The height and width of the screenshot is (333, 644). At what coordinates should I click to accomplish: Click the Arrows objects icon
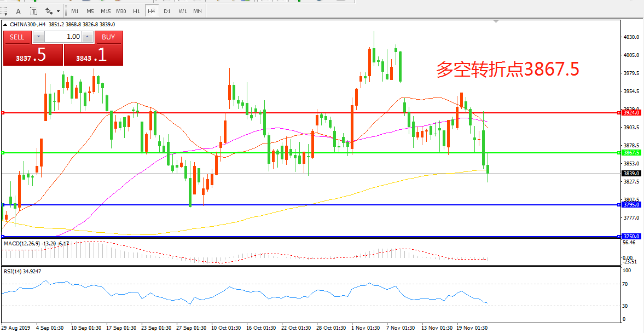(49, 11)
